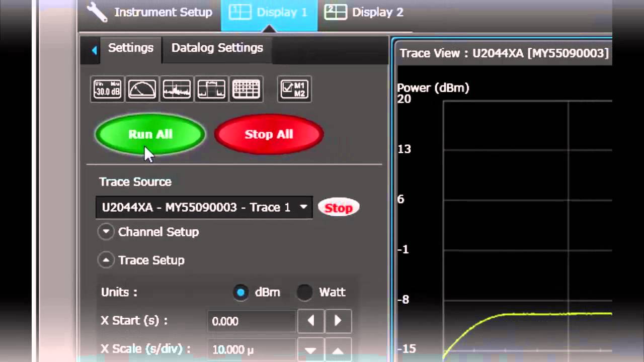Collapse the settings panel with the blue arrow
644x362 pixels.
(94, 50)
